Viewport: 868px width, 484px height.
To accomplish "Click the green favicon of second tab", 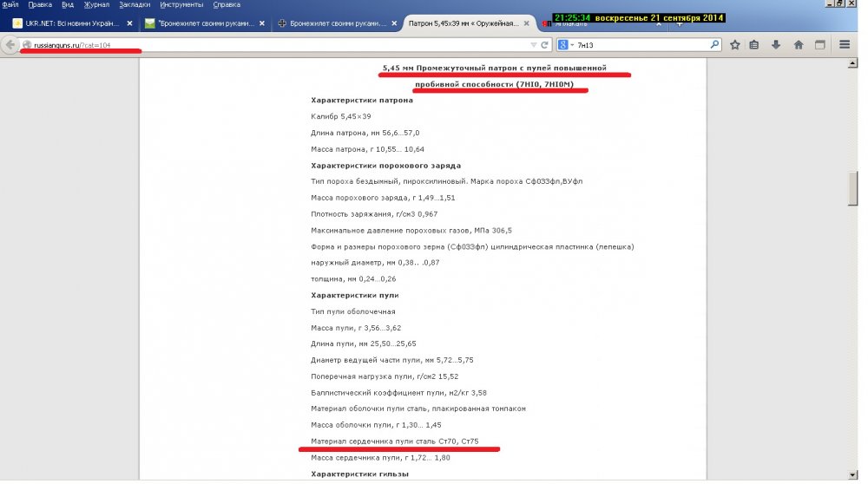I will click(149, 23).
